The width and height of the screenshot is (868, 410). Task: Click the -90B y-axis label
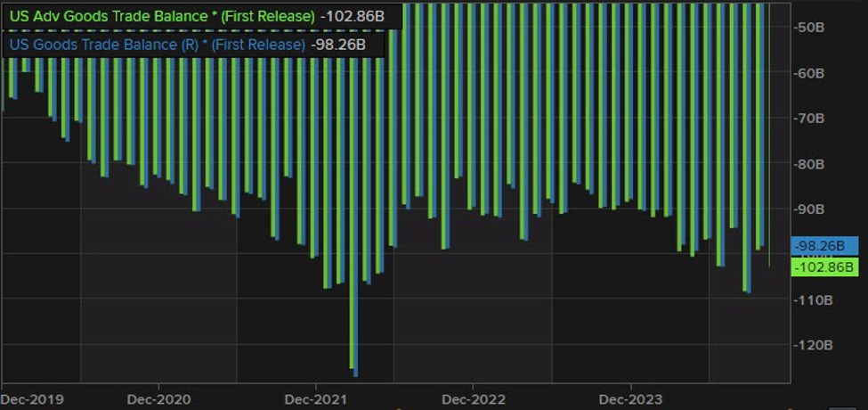point(809,209)
